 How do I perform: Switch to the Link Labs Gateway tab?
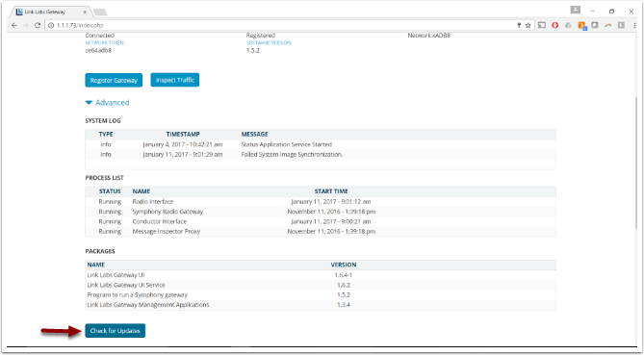coord(50,12)
